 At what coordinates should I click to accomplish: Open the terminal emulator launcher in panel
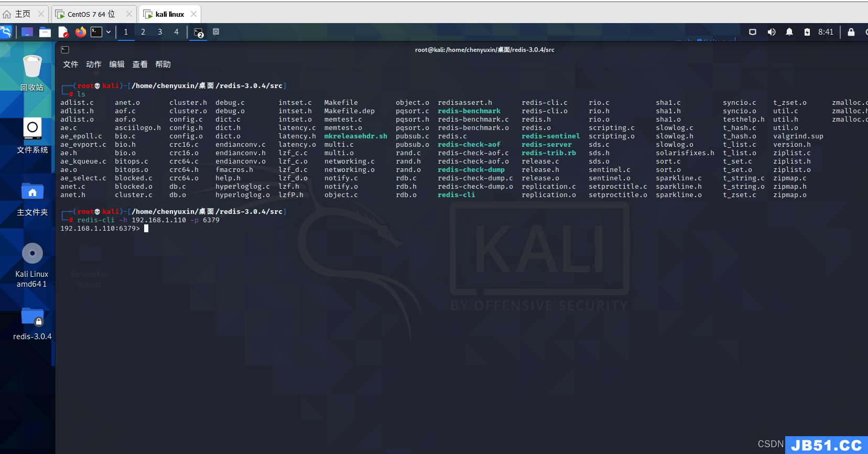point(96,32)
